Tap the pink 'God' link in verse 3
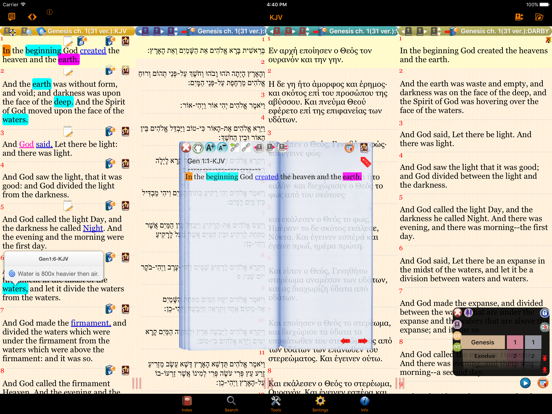 pos(26,144)
